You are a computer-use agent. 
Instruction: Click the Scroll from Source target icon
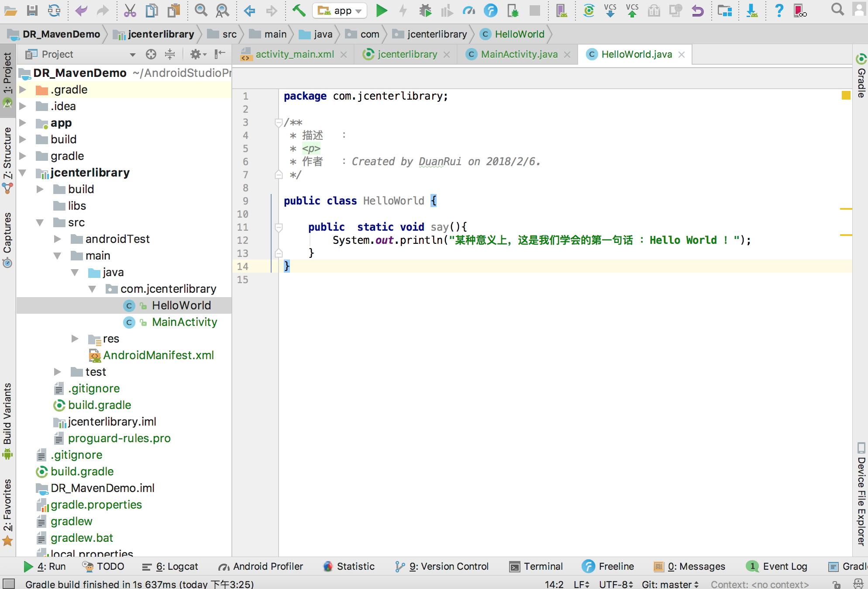151,54
